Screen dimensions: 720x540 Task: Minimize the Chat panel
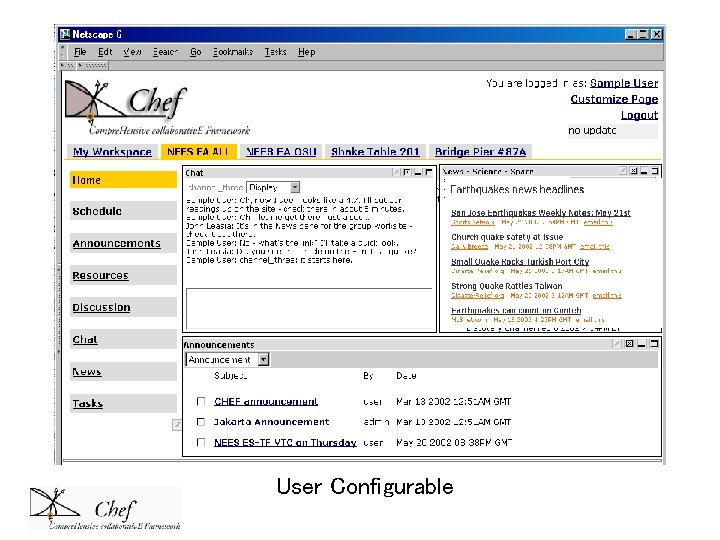tap(418, 172)
